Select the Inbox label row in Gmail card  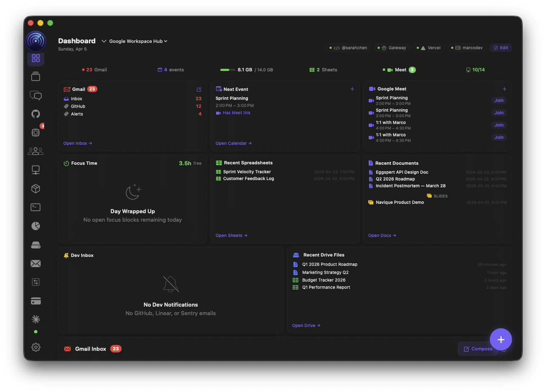tap(133, 99)
